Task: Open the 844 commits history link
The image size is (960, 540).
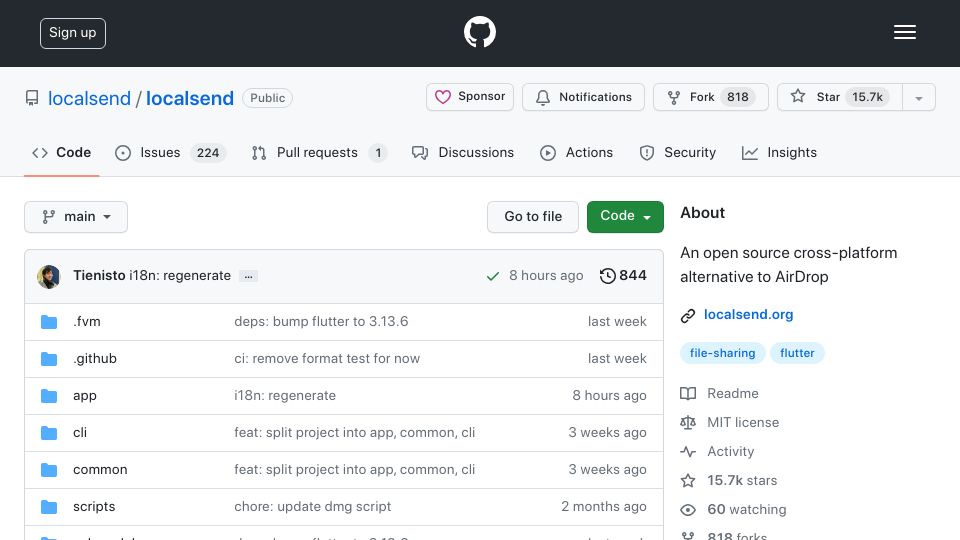Action: click(x=623, y=276)
